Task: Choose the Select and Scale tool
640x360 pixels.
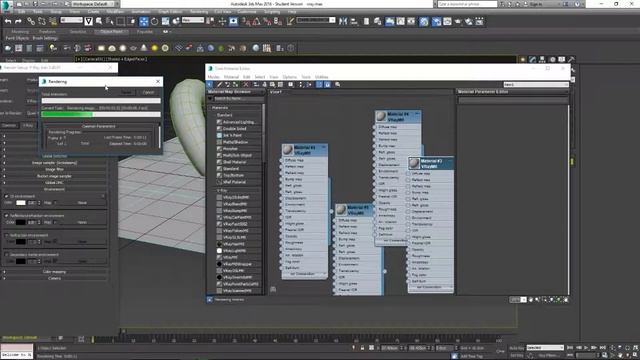Action: [165, 21]
